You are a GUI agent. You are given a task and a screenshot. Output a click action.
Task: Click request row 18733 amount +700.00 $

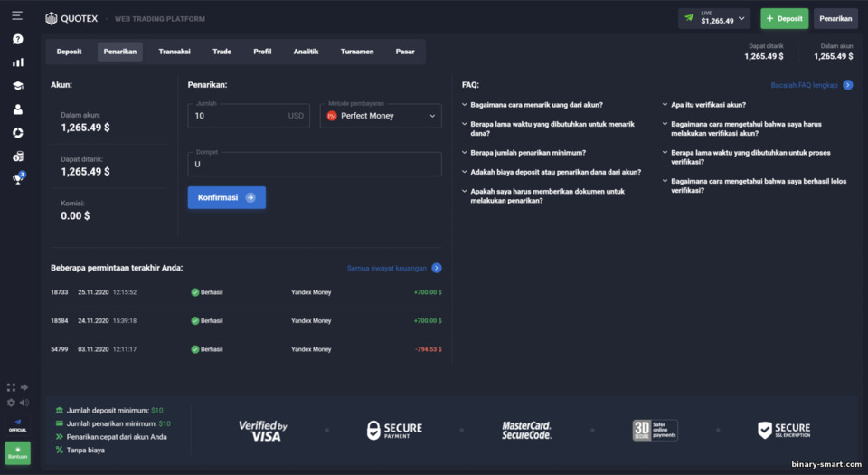(428, 292)
